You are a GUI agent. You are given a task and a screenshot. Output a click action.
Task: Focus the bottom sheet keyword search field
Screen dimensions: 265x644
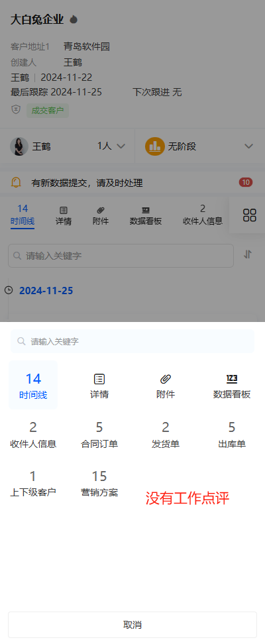point(132,341)
